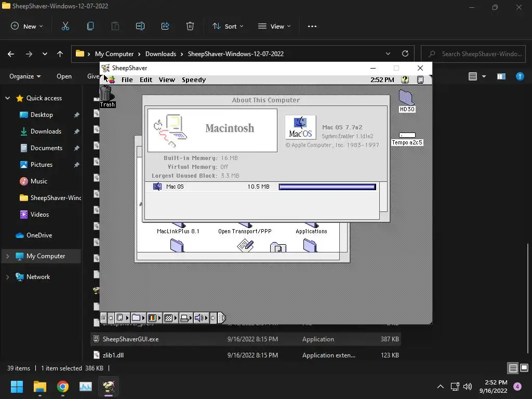Open Windows Start menu
532x399 pixels.
pyautogui.click(x=17, y=387)
